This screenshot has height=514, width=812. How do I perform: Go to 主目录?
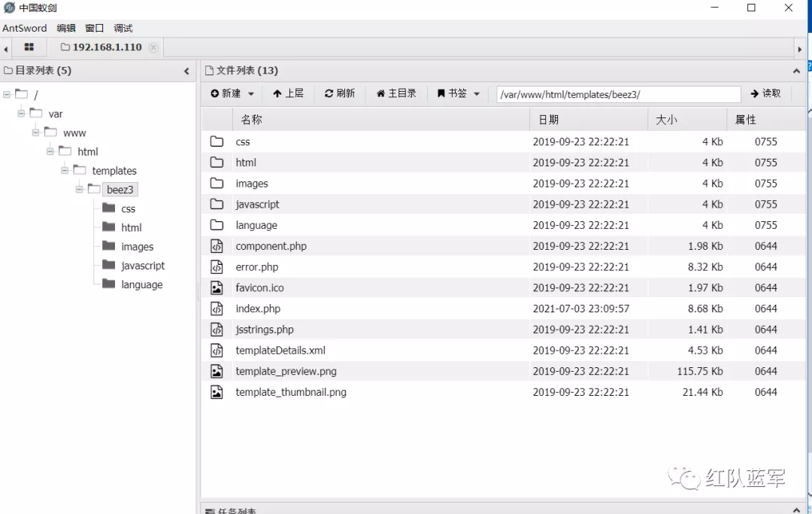pyautogui.click(x=396, y=93)
